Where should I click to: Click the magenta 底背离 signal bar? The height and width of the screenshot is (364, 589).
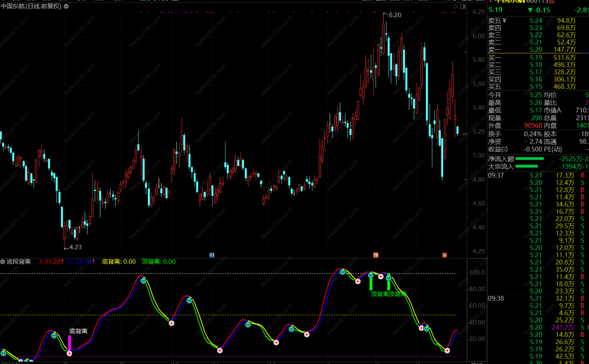[69, 343]
